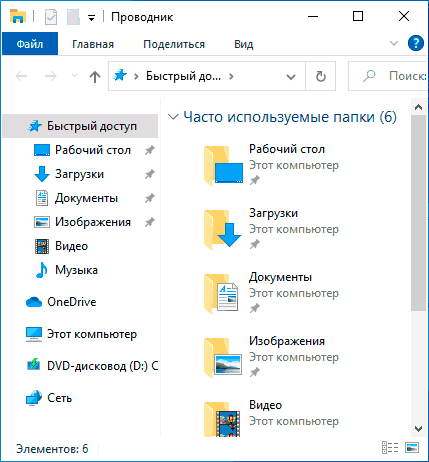Click the scrollbar down arrow
The image size is (429, 462).
pos(419,429)
